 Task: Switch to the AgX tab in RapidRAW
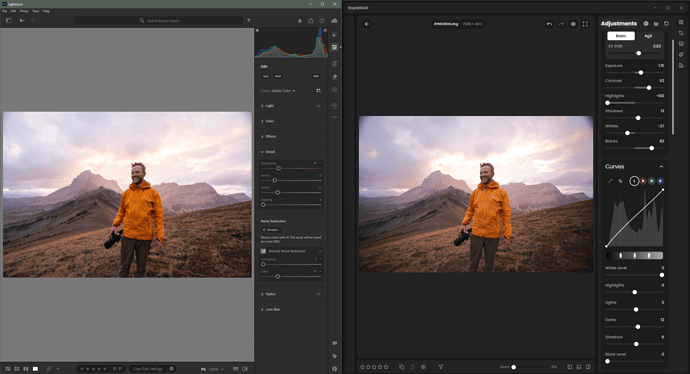coord(648,36)
